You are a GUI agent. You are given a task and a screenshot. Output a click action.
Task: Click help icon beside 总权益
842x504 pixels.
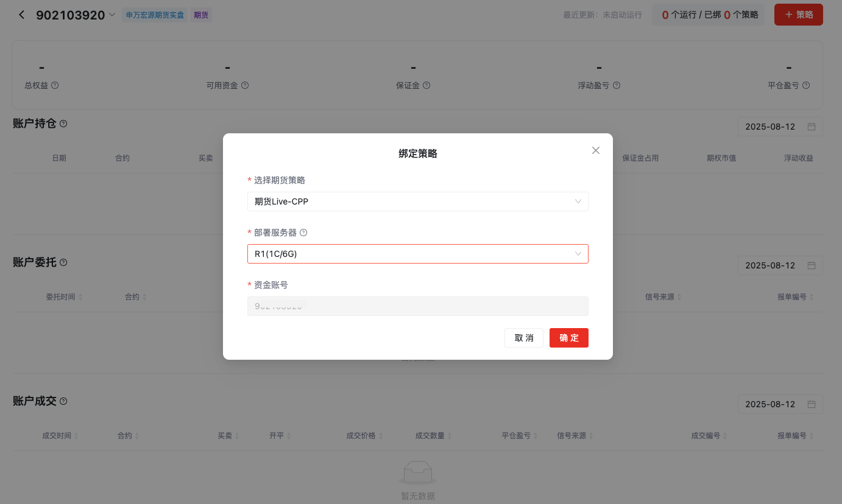coord(55,85)
